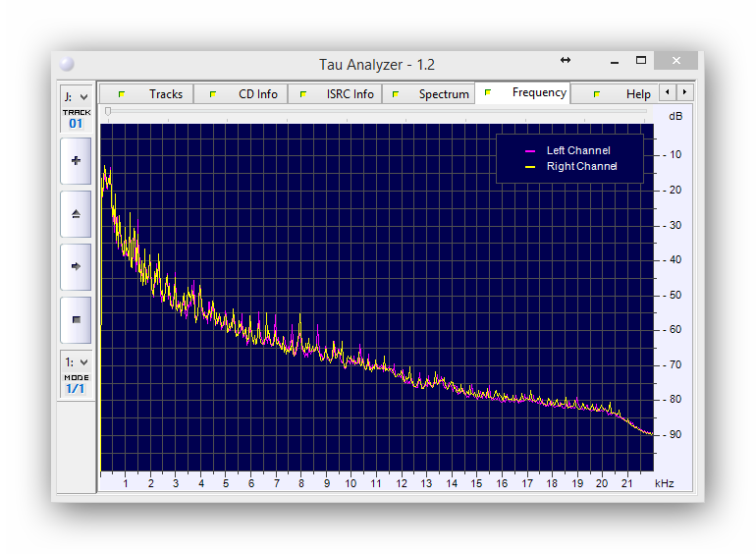Image resolution: width=756 pixels, height=554 pixels.
Task: Expand the mode selector dropdown
Action: 76,361
